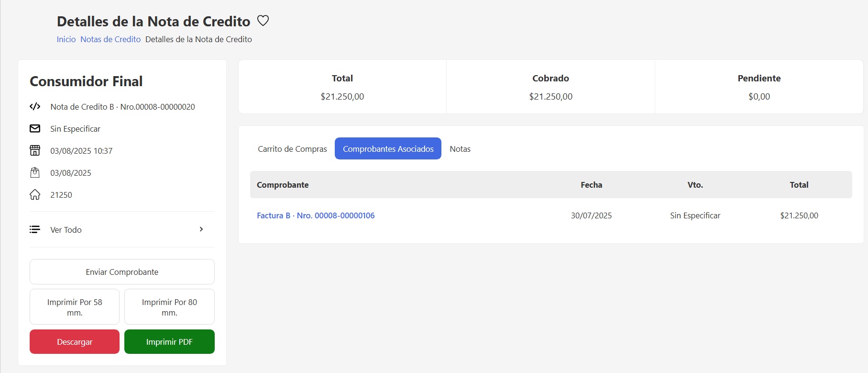Click Imprimir Por 58 mm. button
Image resolution: width=868 pixels, height=373 pixels.
75,307
